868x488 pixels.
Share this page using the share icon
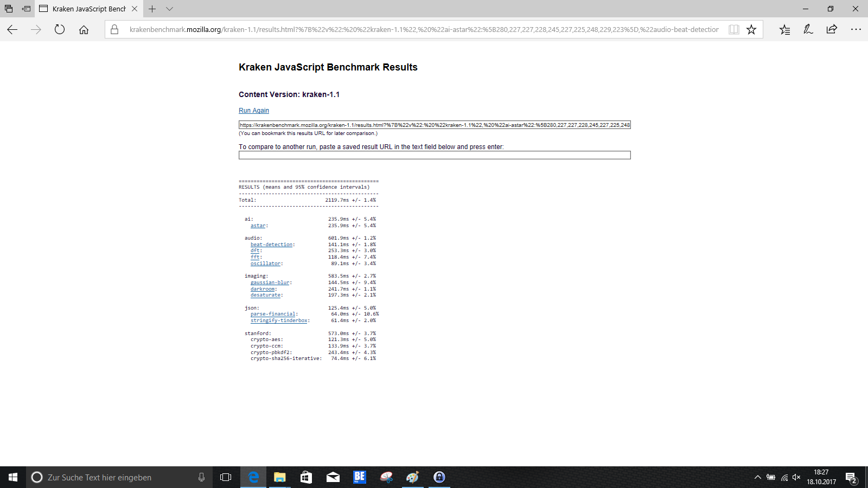[x=832, y=30]
